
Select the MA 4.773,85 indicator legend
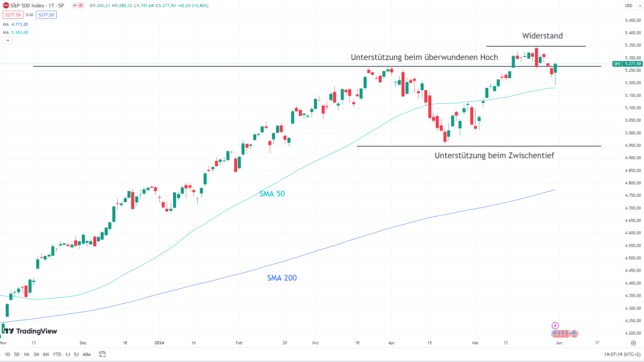click(x=16, y=24)
